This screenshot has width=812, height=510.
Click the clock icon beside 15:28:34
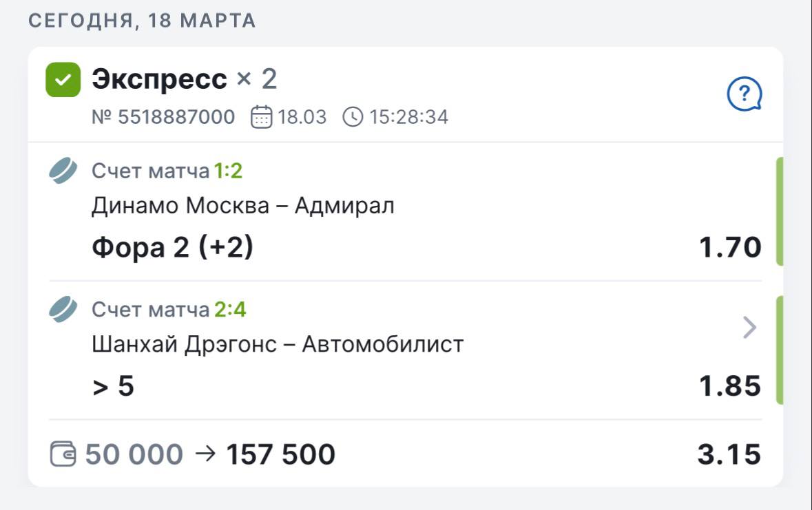point(352,117)
